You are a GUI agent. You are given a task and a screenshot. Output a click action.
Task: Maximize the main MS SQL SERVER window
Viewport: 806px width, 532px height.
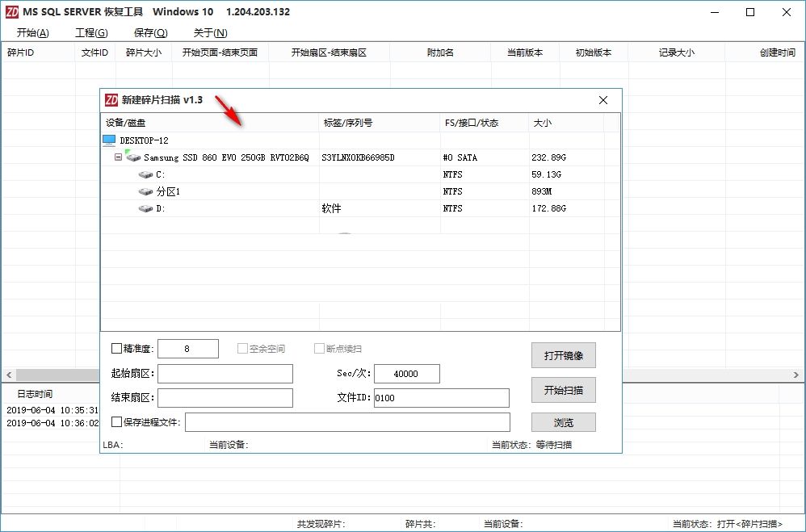tap(750, 12)
